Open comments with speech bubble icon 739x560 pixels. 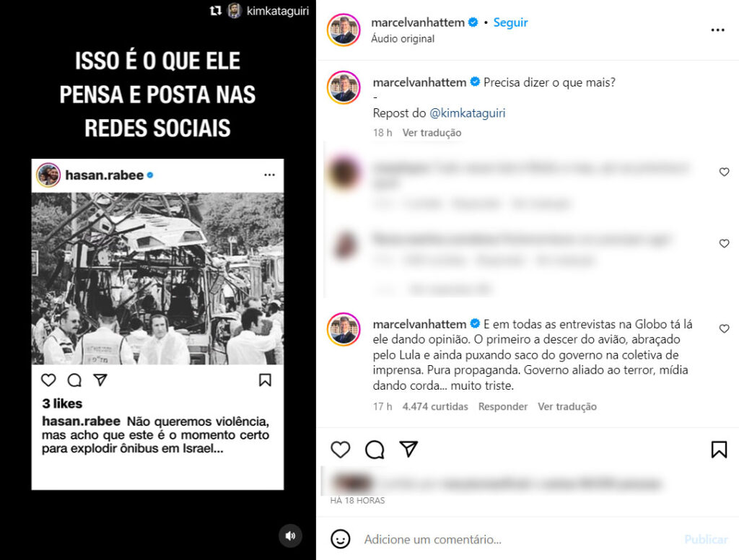(x=375, y=450)
